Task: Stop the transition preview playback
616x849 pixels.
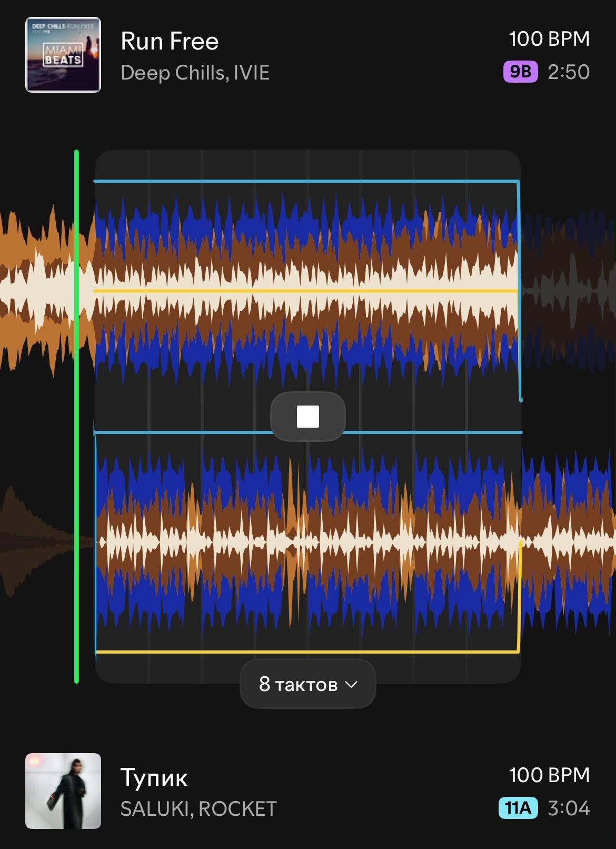Action: [308, 417]
